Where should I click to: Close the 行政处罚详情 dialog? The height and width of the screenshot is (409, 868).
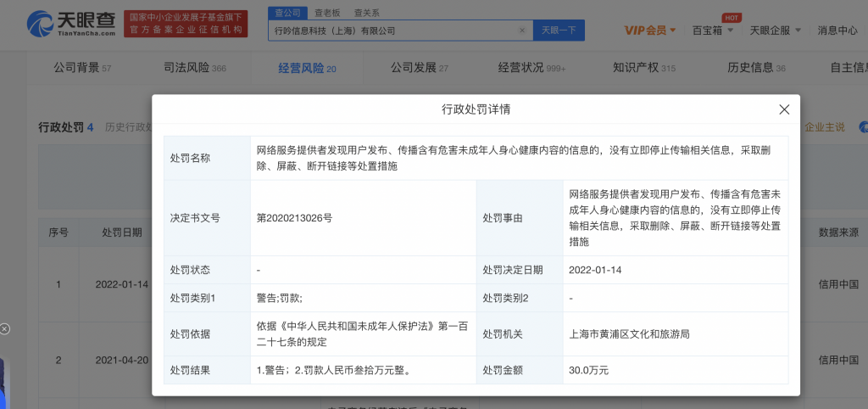click(x=784, y=109)
